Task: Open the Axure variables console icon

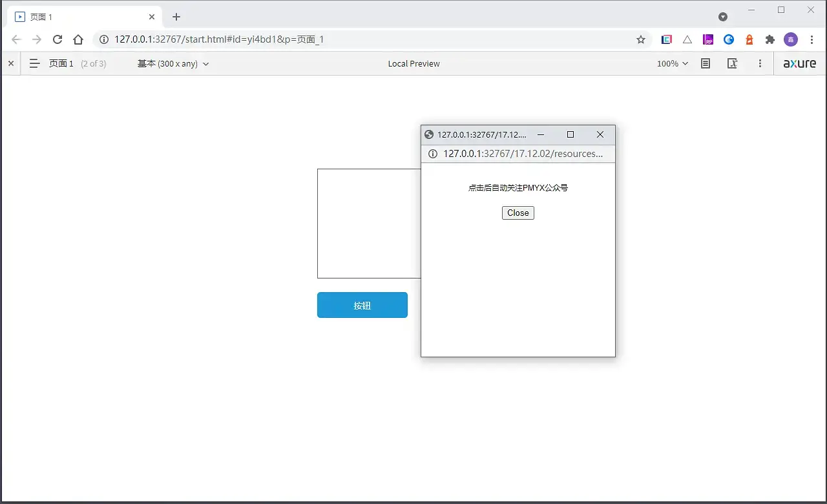Action: click(x=732, y=63)
